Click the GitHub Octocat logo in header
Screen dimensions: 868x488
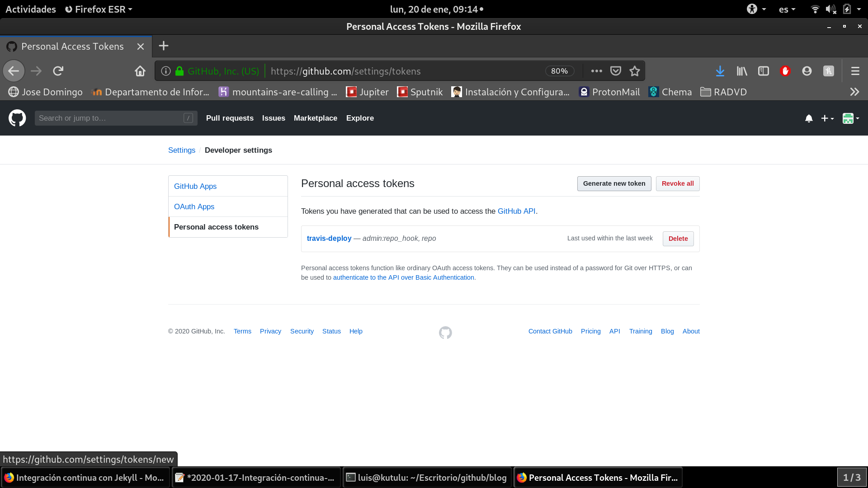17,118
